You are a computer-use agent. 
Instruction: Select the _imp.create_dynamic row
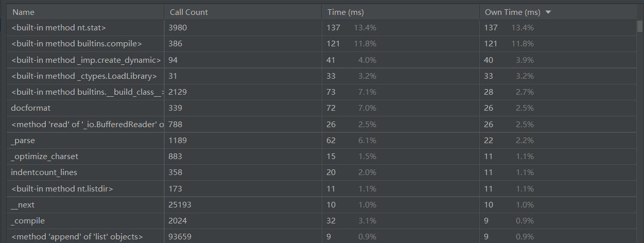[x=85, y=60]
